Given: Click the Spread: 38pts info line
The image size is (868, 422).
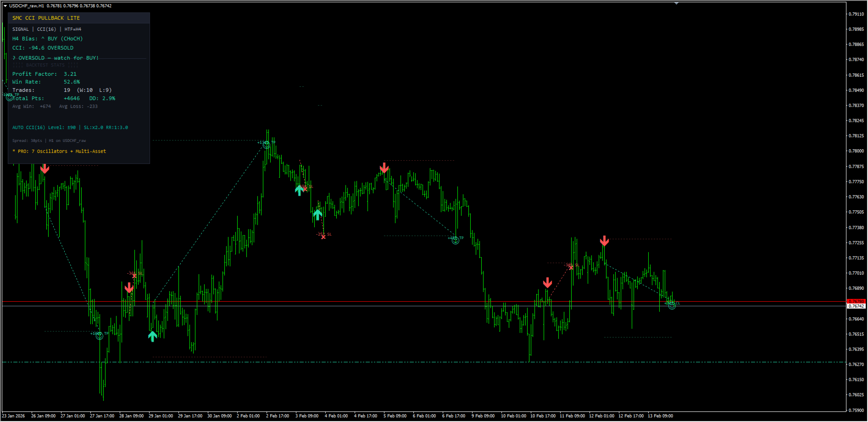Looking at the screenshot, I should click(x=49, y=141).
